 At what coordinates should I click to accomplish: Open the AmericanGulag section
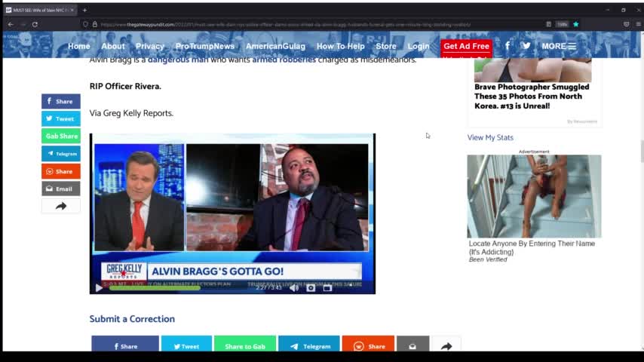point(275,46)
